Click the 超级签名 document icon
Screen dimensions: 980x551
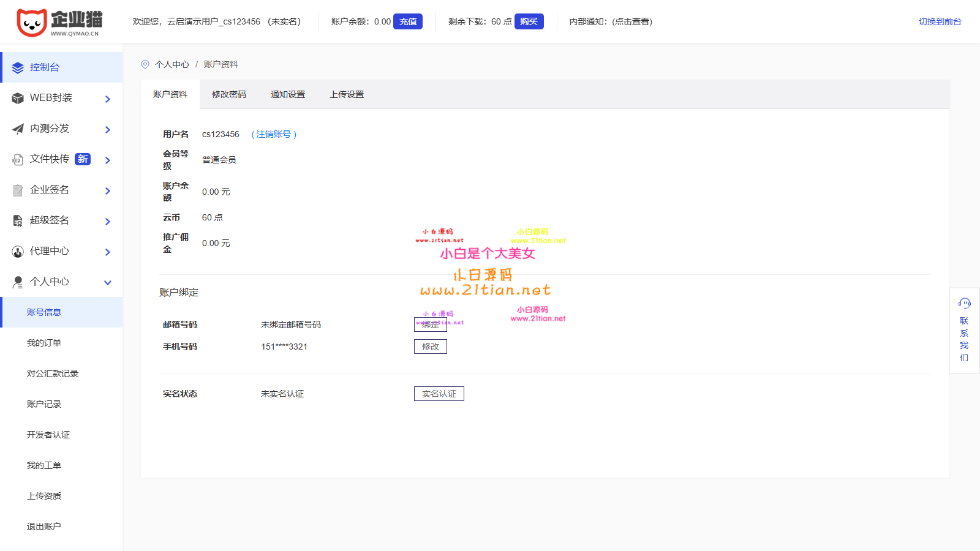(x=18, y=221)
